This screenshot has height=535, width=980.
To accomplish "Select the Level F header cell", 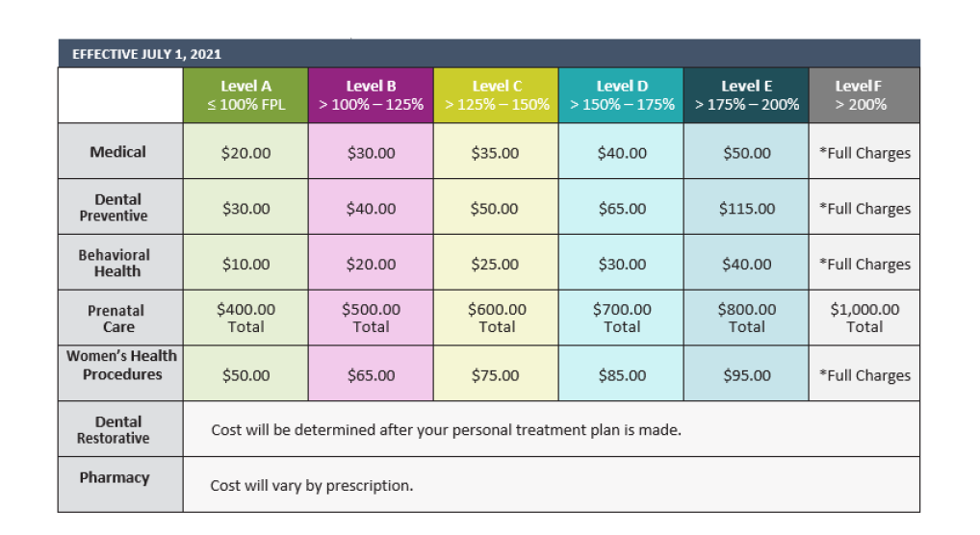I will coord(864,95).
